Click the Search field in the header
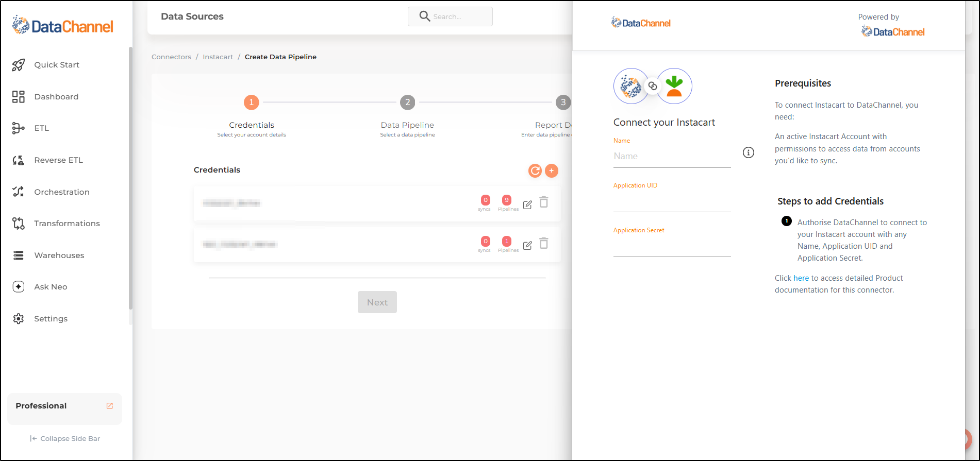 pyautogui.click(x=450, y=16)
